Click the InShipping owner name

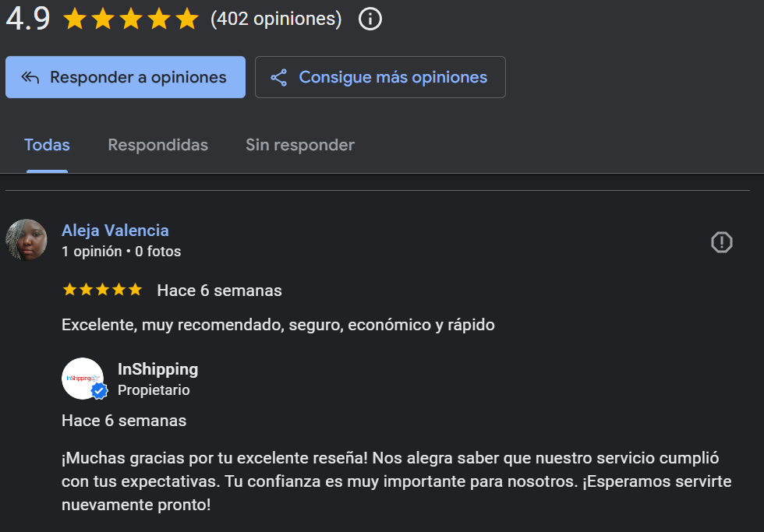pos(157,369)
